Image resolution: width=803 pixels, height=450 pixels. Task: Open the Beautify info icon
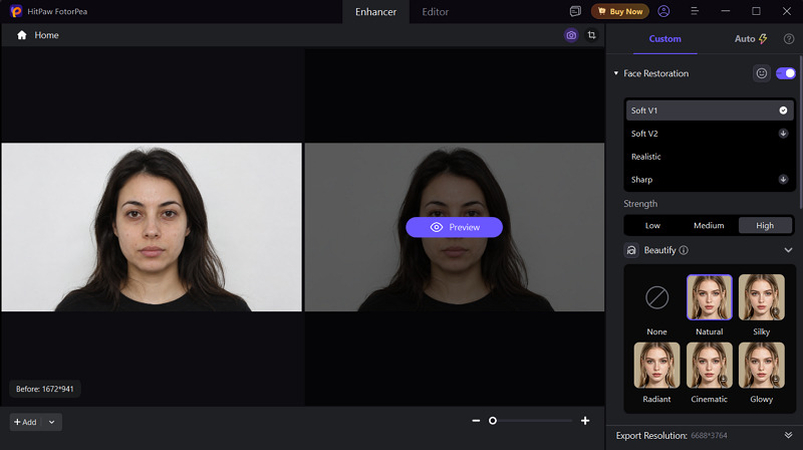pyautogui.click(x=684, y=250)
